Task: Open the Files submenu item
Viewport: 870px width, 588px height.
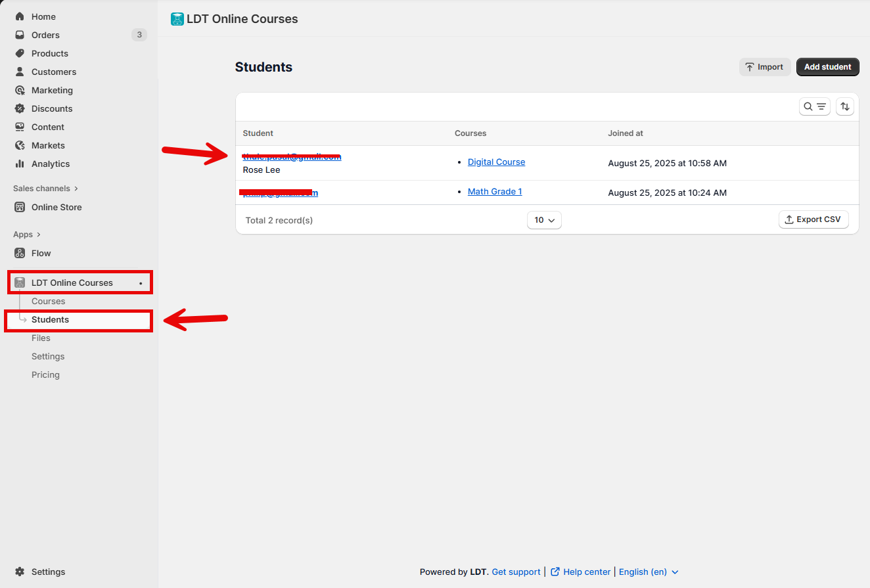Action: [x=41, y=338]
